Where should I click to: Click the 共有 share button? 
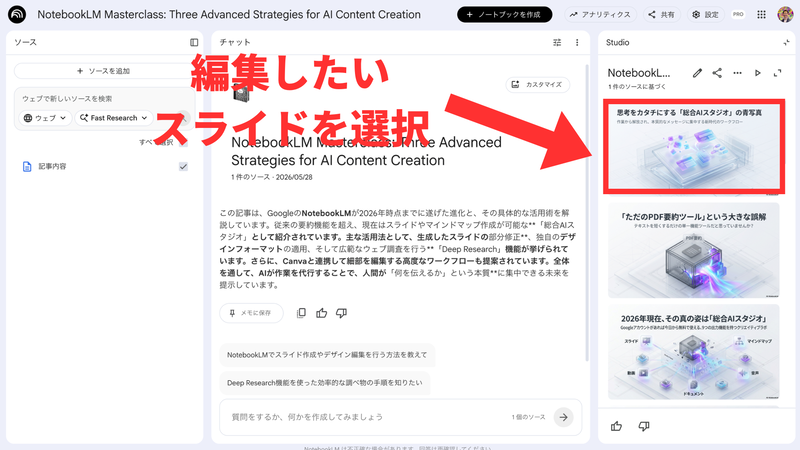pyautogui.click(x=661, y=14)
